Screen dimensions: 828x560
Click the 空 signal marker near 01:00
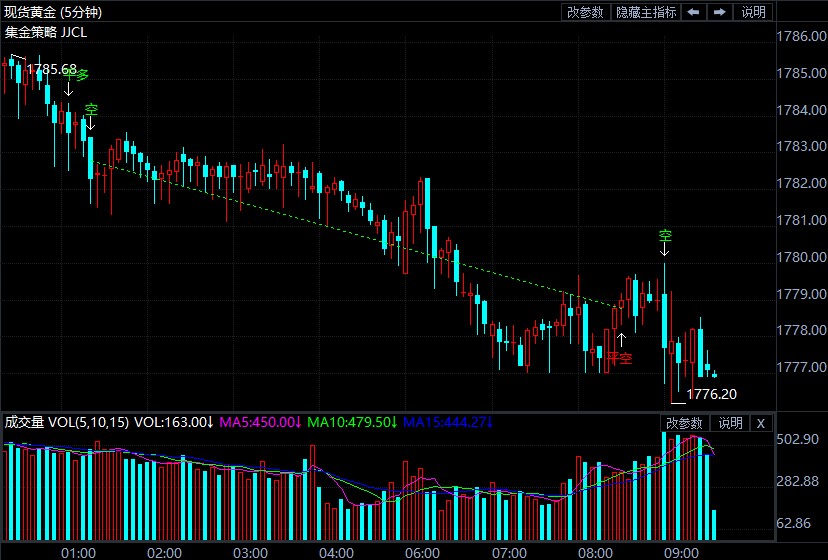91,109
